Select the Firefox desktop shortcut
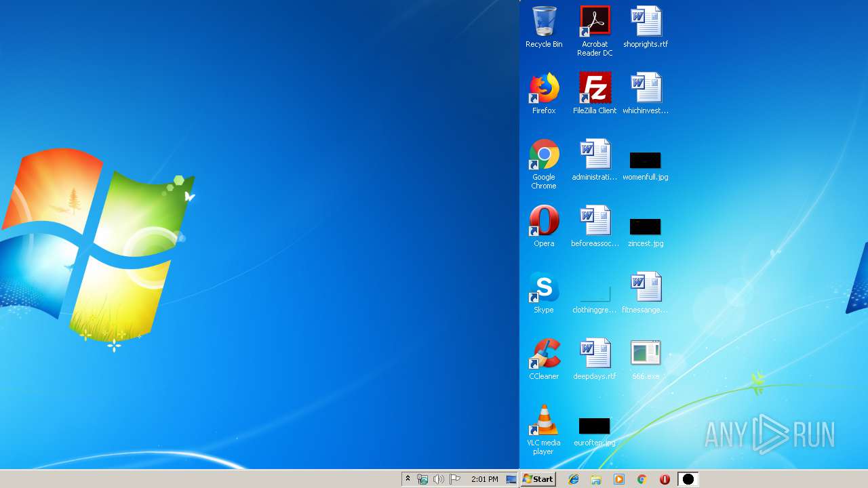The height and width of the screenshot is (488, 868). click(544, 94)
